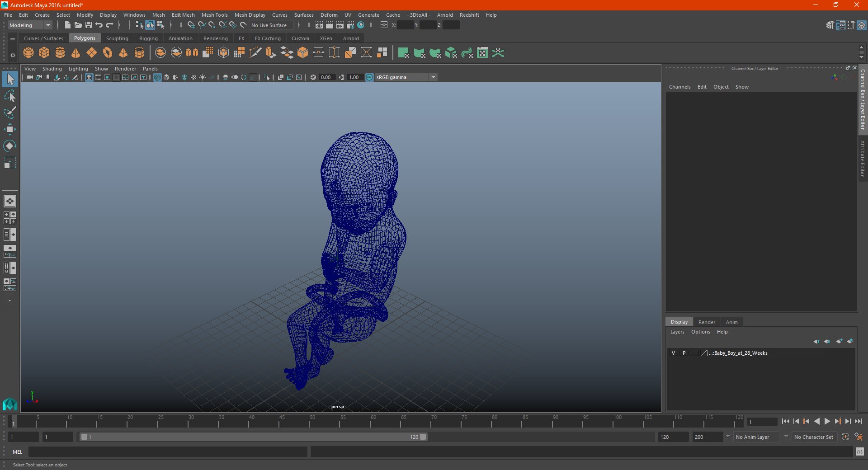Open render settings icon

click(x=350, y=25)
